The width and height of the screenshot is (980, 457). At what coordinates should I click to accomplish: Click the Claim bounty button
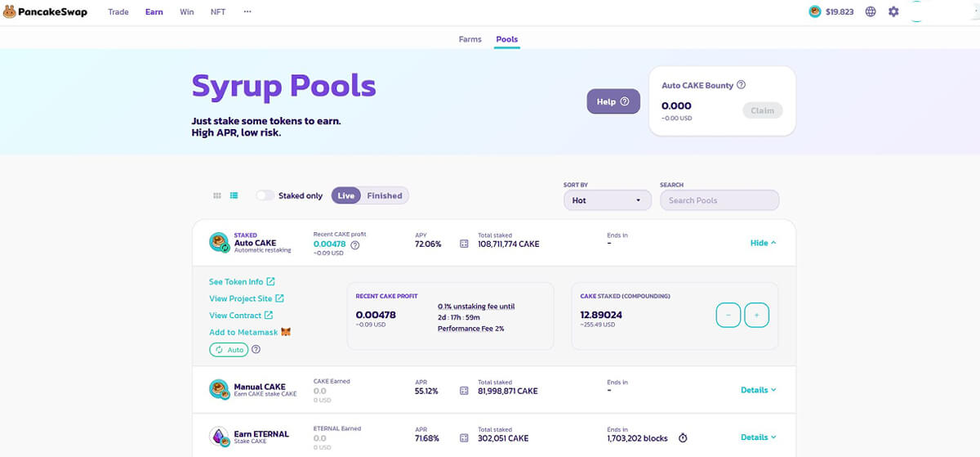click(763, 110)
